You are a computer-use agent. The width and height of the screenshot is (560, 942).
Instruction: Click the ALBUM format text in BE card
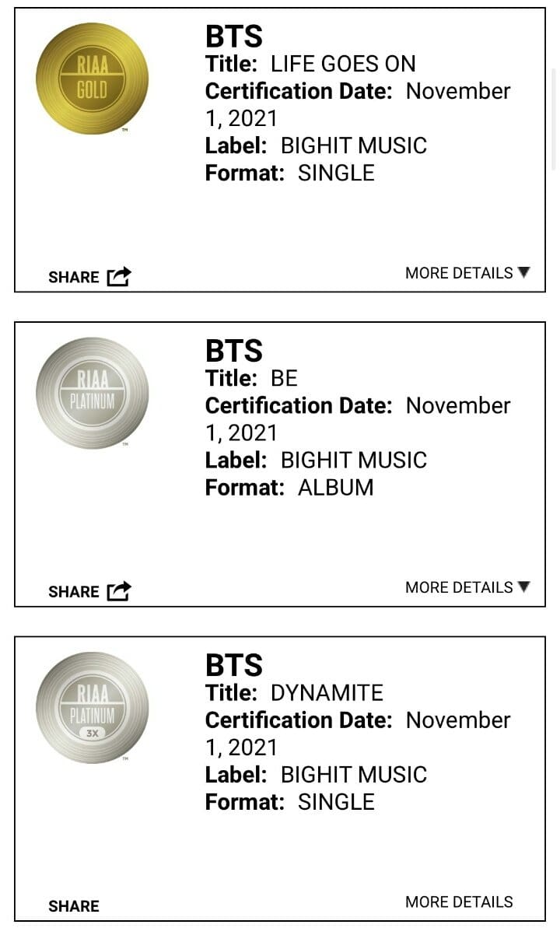pyautogui.click(x=335, y=488)
